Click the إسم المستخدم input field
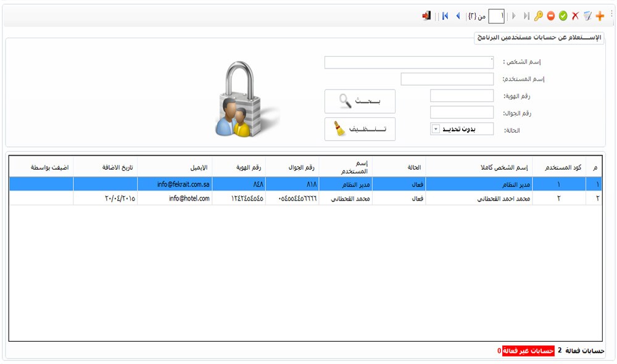 pos(447,79)
